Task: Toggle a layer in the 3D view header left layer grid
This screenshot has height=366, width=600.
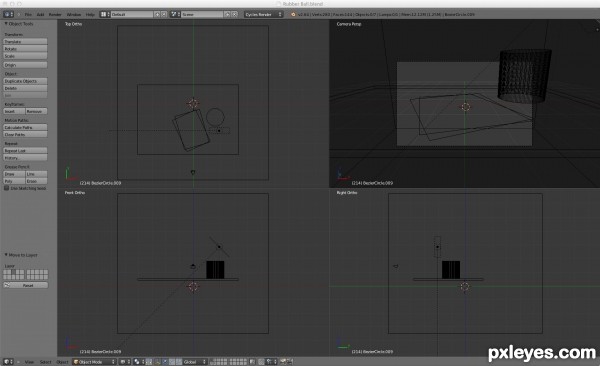Action: click(219, 361)
